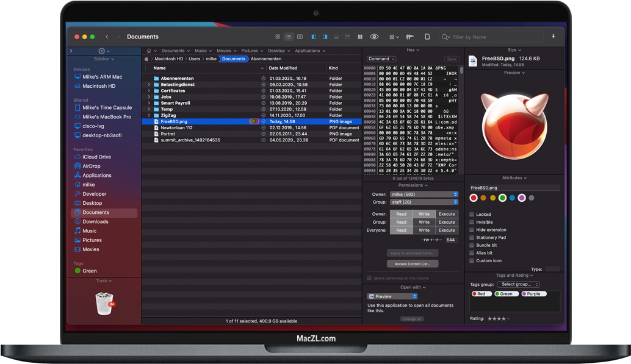Toggle the left dual-pane browser icon
Viewport: 631px width, 364px height.
point(313,37)
